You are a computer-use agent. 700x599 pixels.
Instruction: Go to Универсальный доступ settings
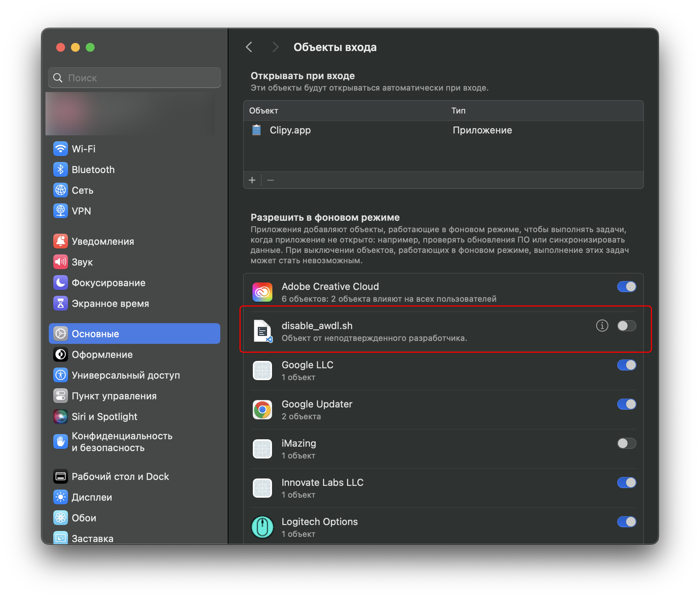point(135,375)
